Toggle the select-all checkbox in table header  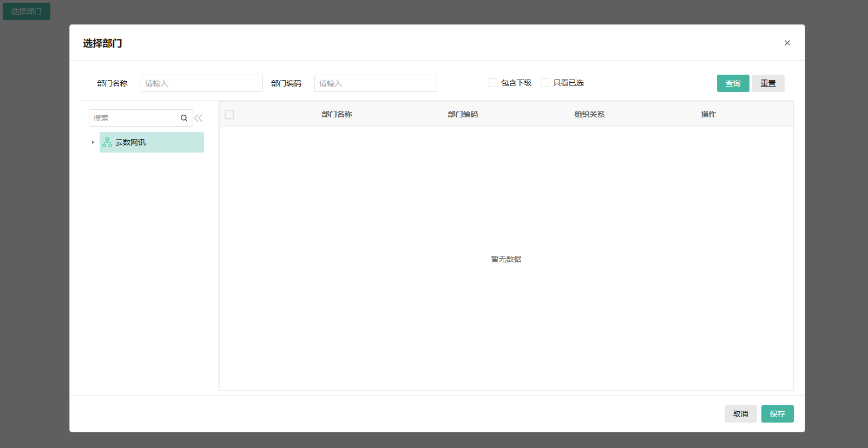coord(229,115)
